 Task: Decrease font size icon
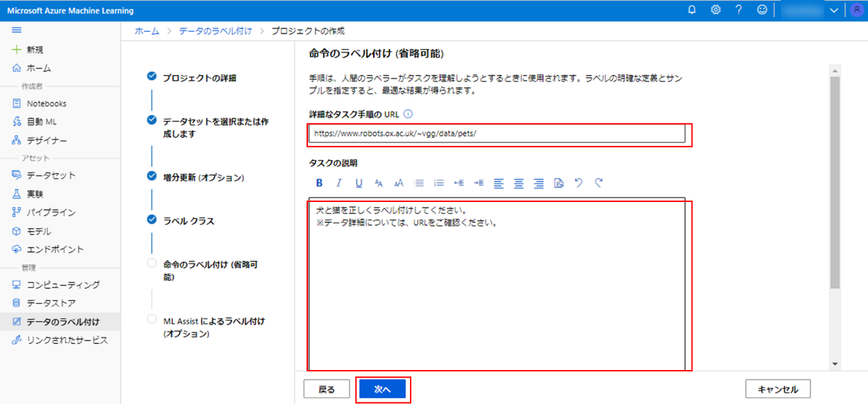click(x=379, y=183)
